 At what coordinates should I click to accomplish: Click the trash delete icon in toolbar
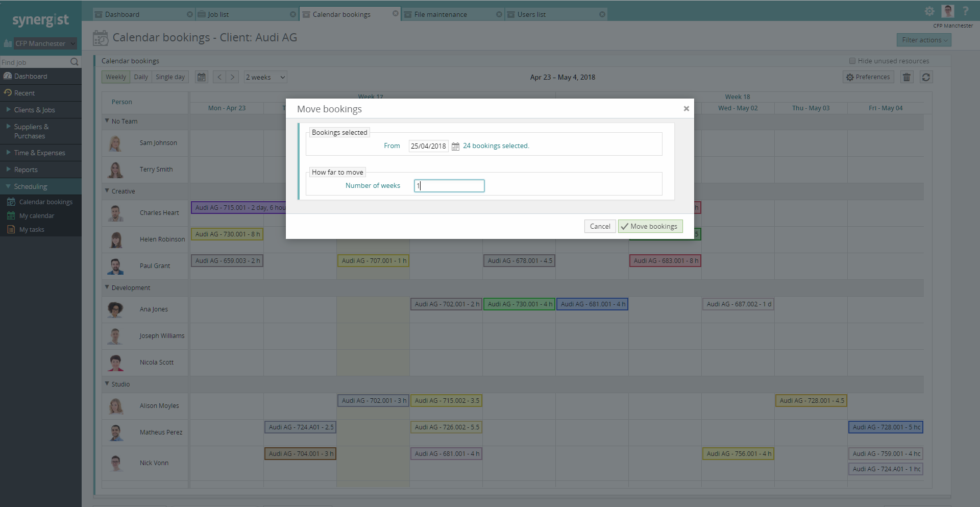coord(906,77)
